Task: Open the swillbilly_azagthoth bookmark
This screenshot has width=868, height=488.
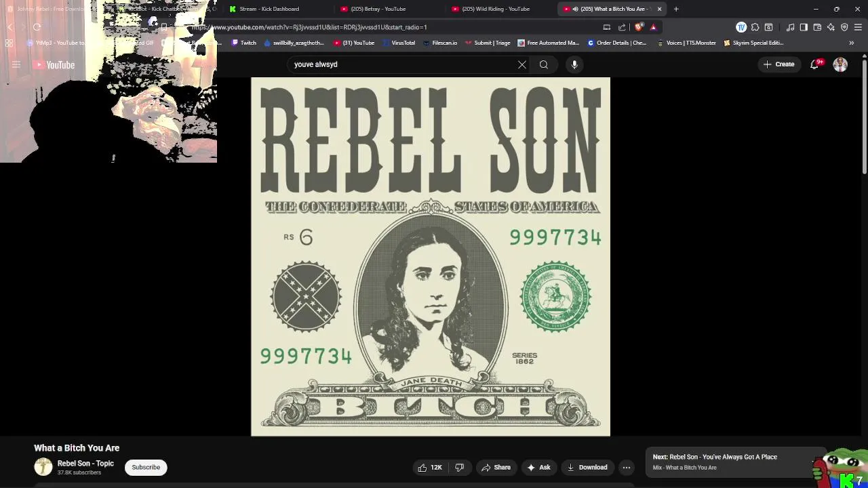Action: click(x=294, y=43)
